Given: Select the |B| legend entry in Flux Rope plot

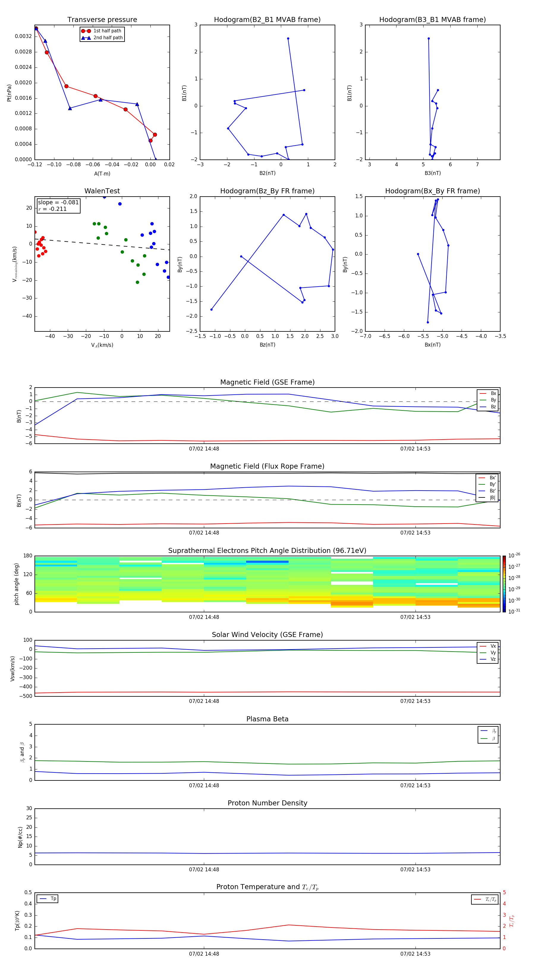Looking at the screenshot, I should point(487,498).
